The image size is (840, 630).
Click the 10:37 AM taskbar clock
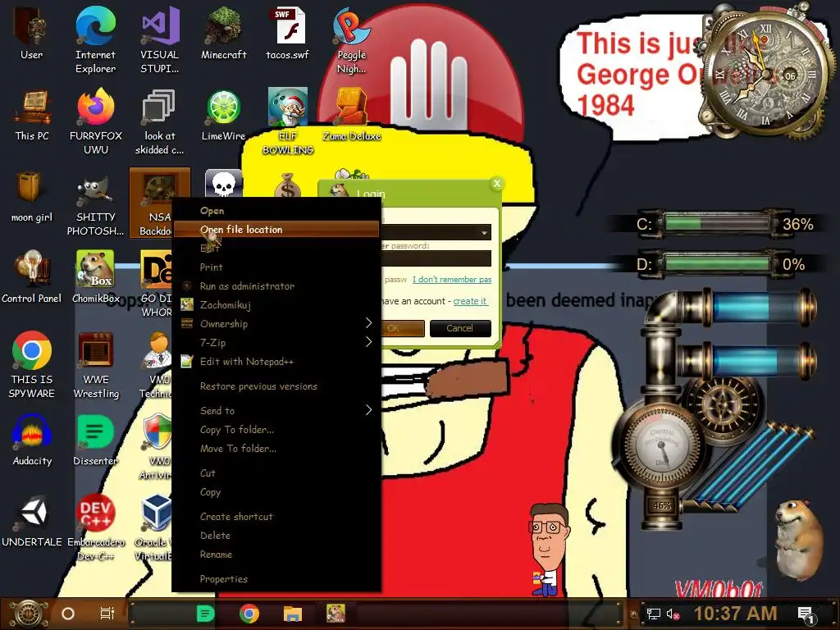[735, 614]
